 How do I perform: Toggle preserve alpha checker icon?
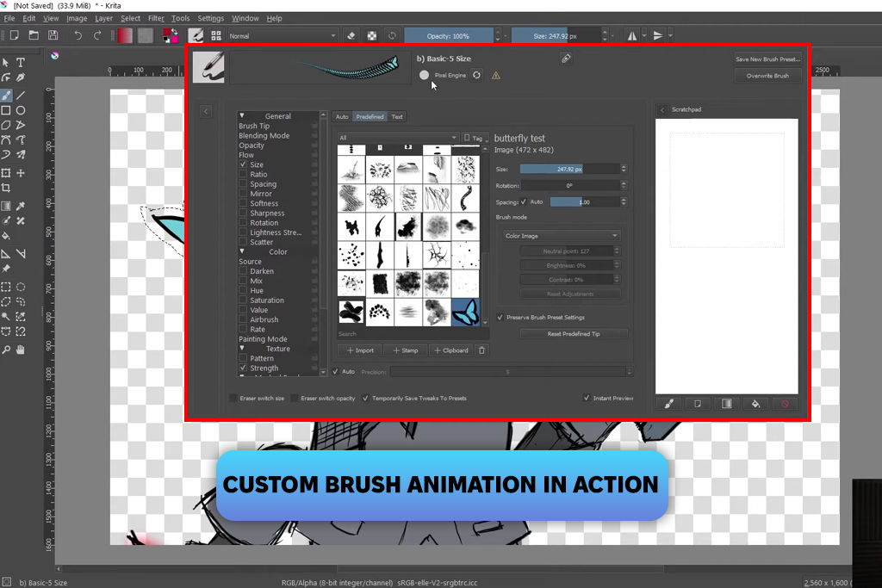click(372, 36)
